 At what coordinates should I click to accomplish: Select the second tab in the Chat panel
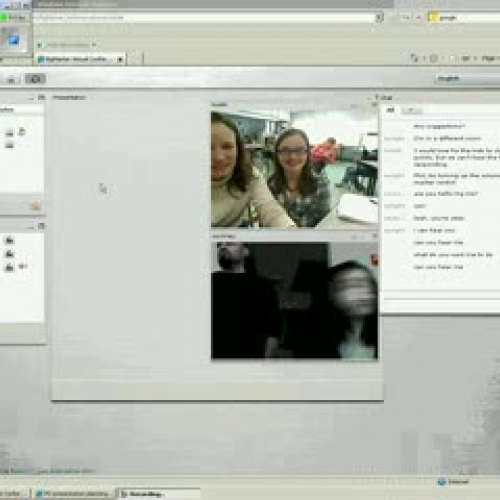click(411, 110)
